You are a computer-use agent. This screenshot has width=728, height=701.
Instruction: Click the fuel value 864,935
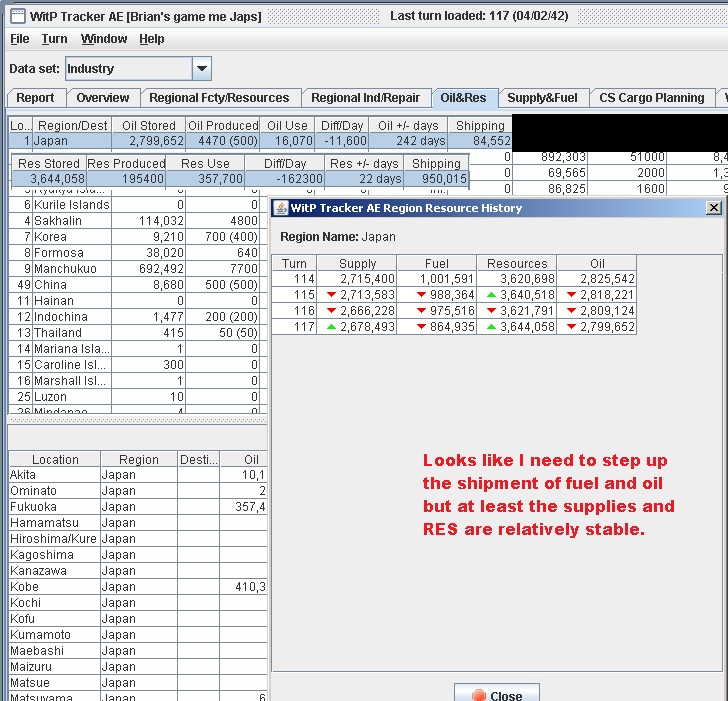coord(452,327)
